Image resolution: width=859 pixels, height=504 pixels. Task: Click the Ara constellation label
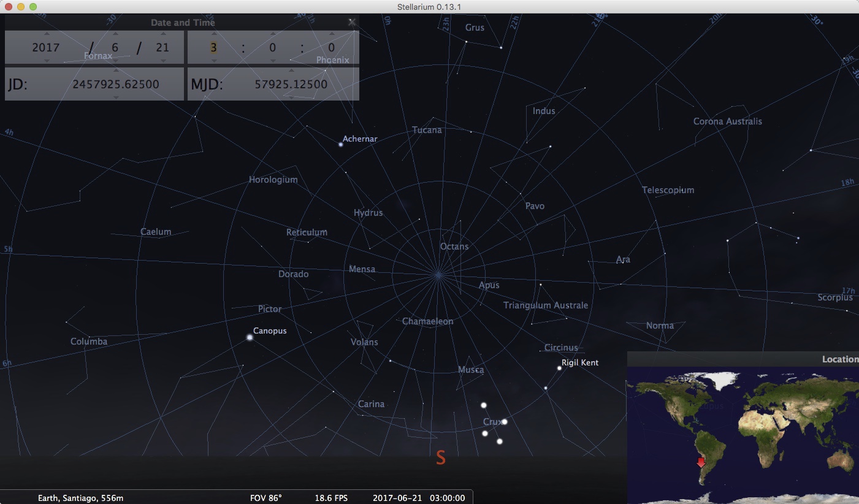tap(623, 260)
